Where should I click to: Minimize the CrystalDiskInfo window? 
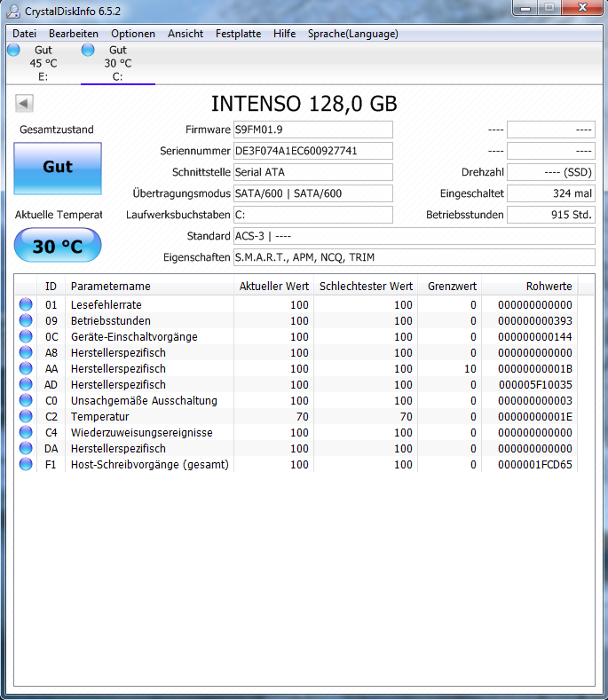coord(525,8)
